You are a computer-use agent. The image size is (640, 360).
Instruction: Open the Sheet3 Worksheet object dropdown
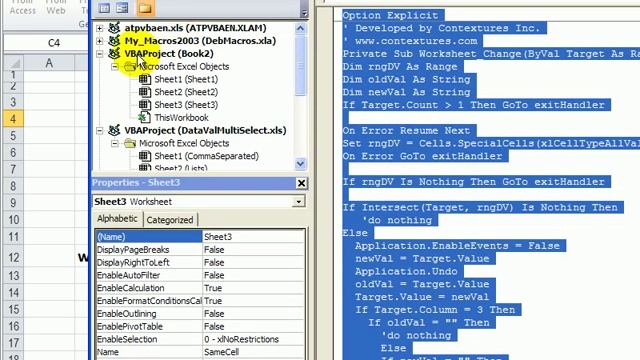pyautogui.click(x=299, y=202)
